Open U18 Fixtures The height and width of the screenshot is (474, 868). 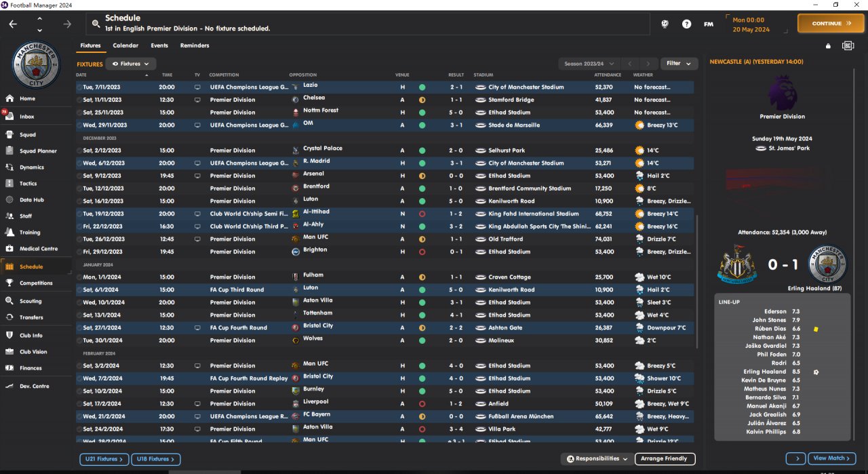click(x=156, y=459)
